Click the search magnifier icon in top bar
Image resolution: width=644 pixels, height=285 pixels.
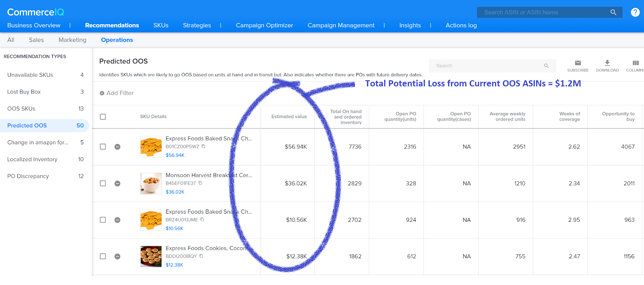(613, 12)
